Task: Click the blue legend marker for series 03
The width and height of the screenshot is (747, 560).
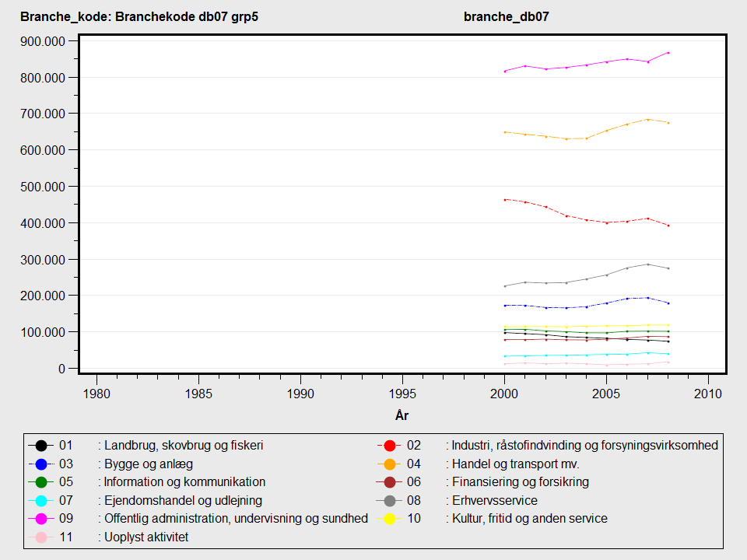Action: pos(40,464)
